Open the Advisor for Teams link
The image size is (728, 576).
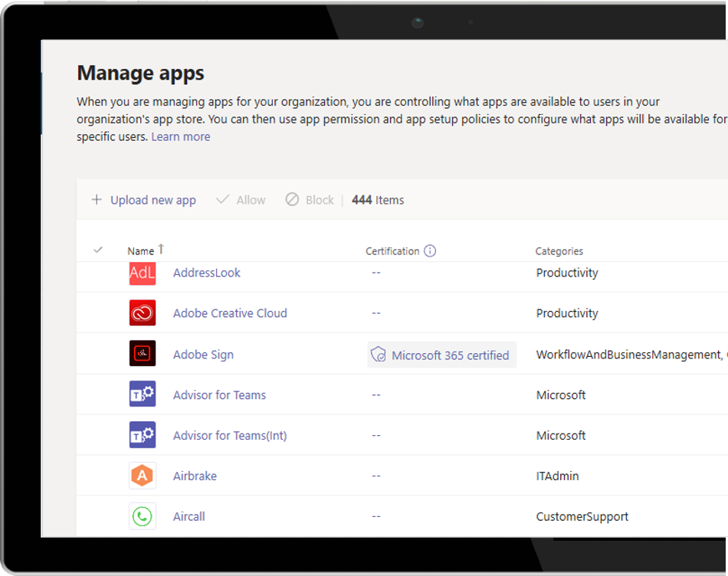[220, 395]
